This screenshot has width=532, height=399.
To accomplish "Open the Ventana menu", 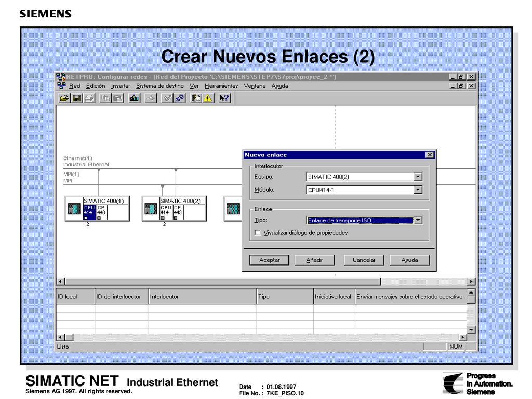I will (255, 86).
